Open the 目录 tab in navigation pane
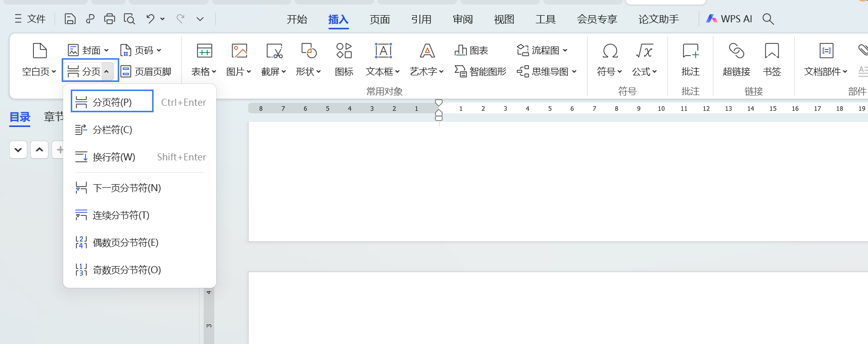Image resolution: width=868 pixels, height=344 pixels. click(x=20, y=117)
